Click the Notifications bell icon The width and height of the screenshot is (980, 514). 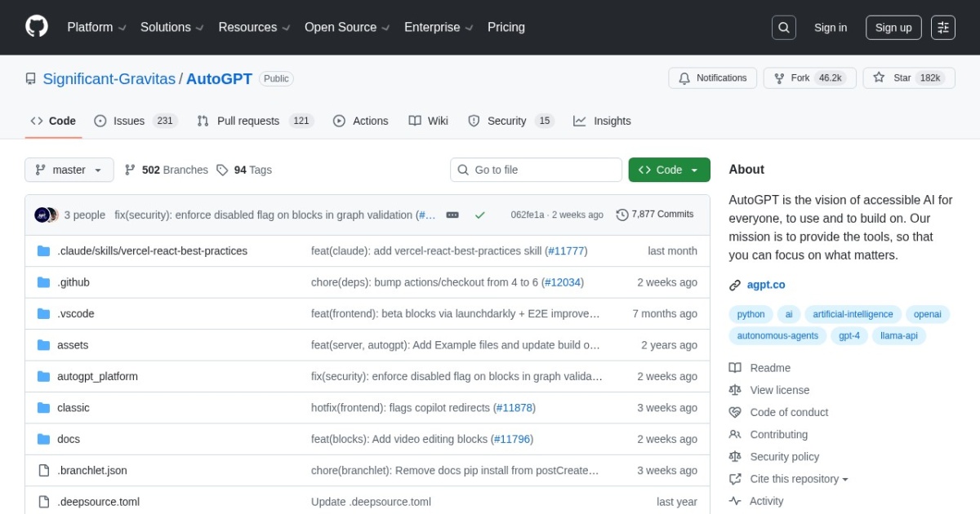point(684,78)
